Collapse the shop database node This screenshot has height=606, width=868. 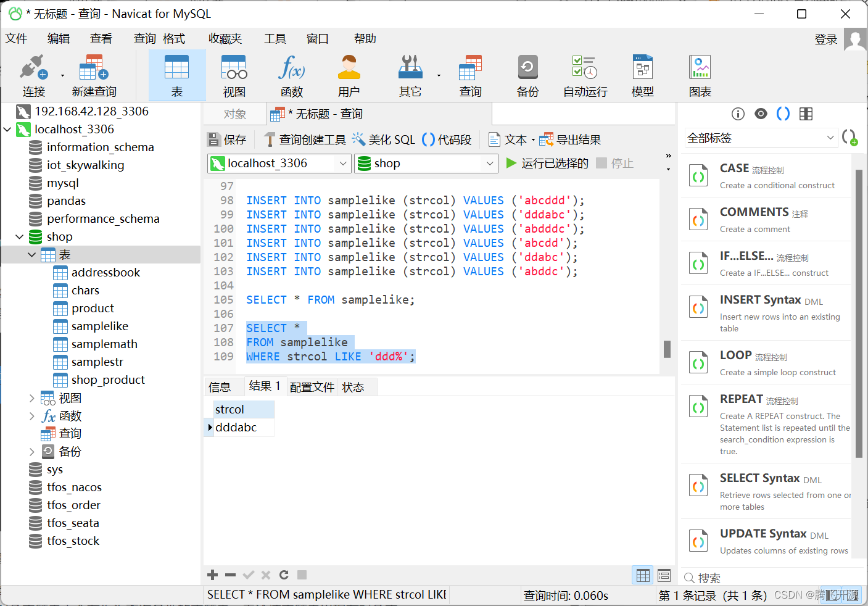(20, 237)
